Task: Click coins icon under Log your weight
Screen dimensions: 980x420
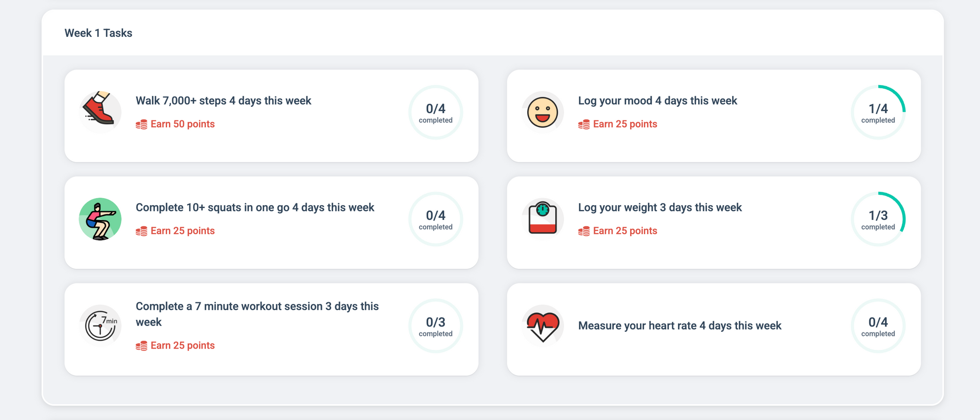Action: click(x=584, y=231)
